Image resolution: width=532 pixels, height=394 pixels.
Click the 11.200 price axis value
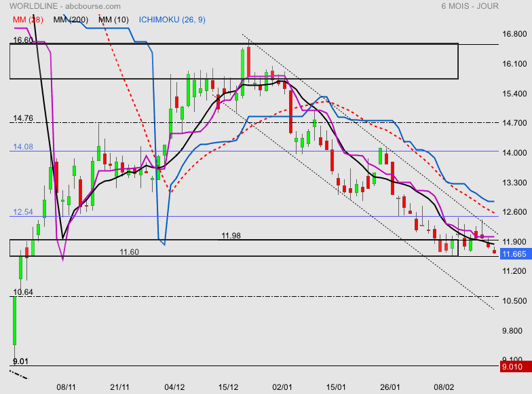514,271
